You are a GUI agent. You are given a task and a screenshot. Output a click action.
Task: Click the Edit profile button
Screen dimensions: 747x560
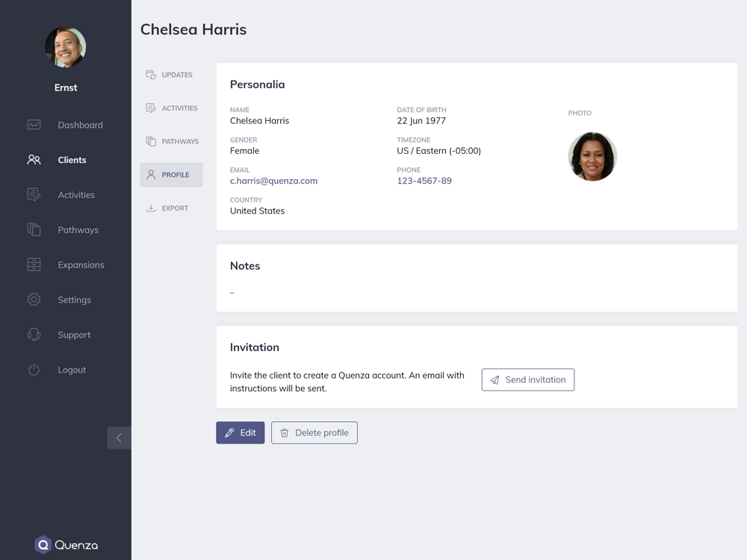(x=240, y=433)
